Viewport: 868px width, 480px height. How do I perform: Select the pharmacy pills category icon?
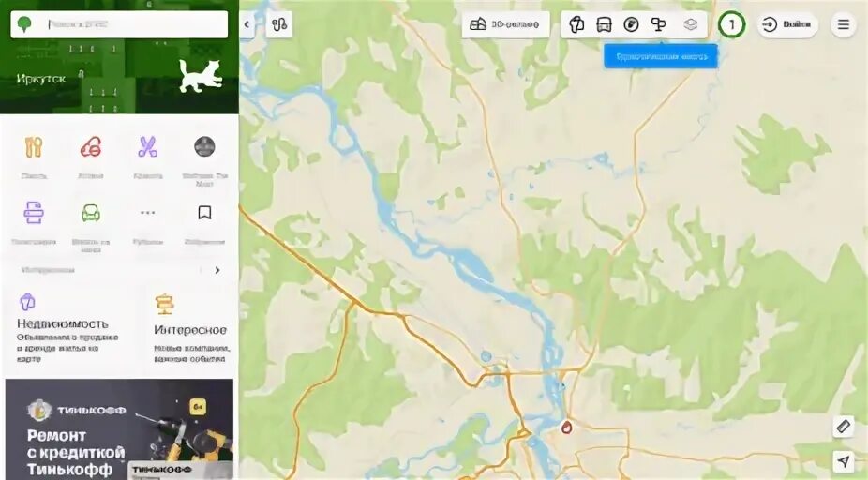91,147
